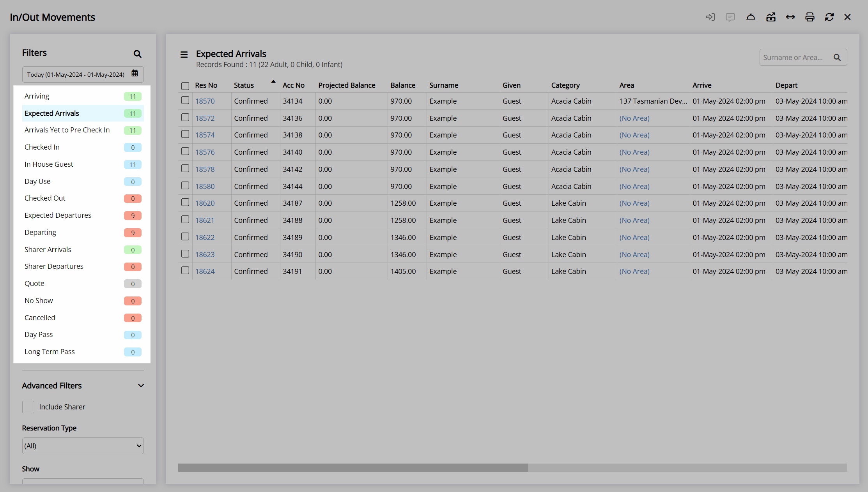Viewport: 868px width, 492px height.
Task: Check the box for reservation 18576
Action: [x=185, y=152]
